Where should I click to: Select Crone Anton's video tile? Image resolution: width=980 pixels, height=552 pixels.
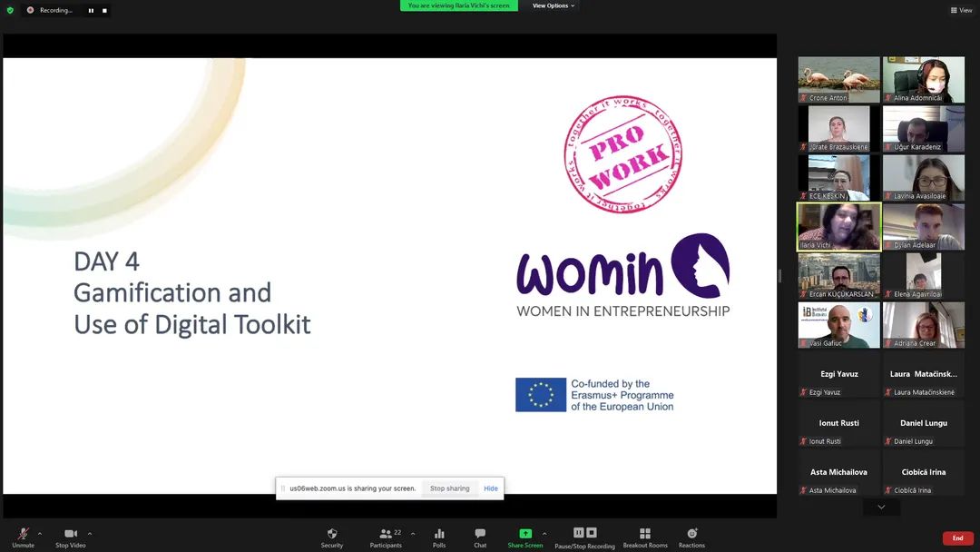[x=838, y=80]
